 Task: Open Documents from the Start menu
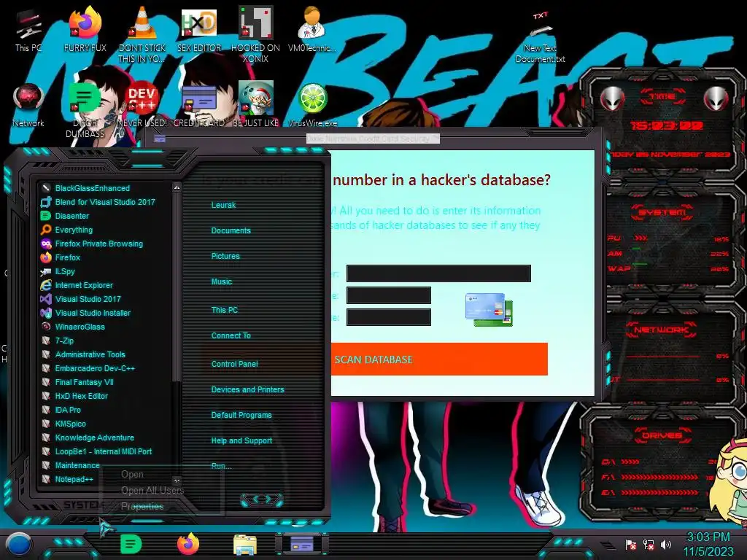tap(231, 230)
